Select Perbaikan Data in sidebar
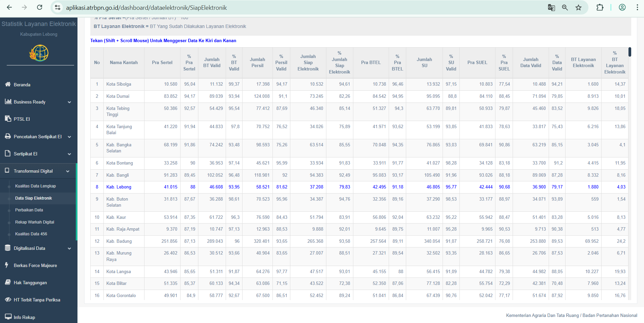This screenshot has width=644, height=323. pos(29,210)
